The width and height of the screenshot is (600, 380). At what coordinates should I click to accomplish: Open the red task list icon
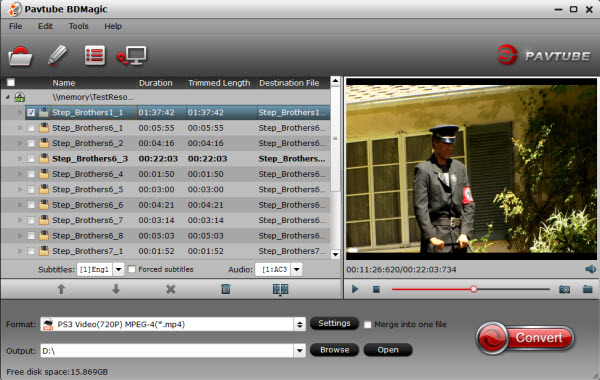pos(95,56)
